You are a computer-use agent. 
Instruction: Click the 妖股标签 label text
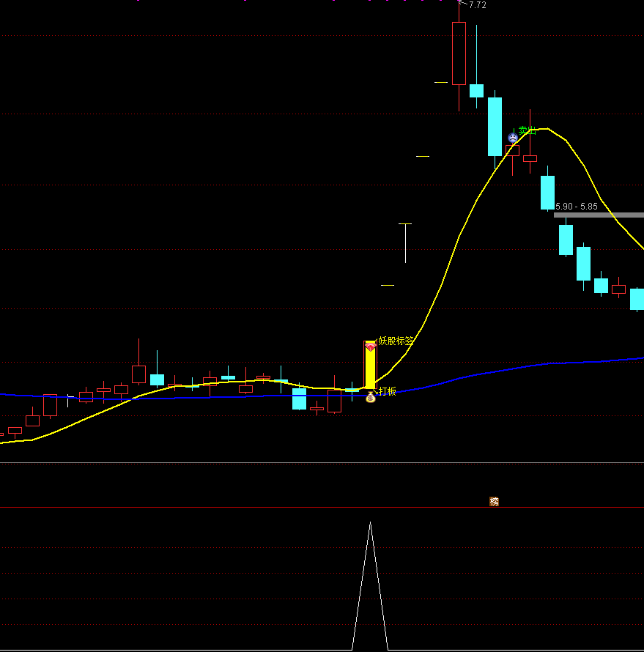[x=396, y=341]
